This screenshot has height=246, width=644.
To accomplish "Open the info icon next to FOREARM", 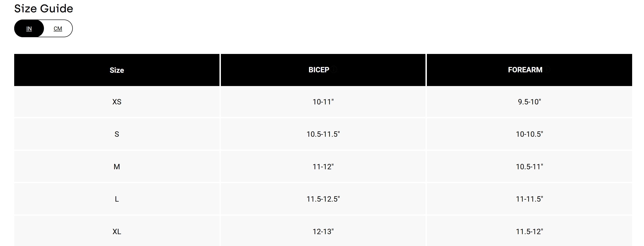I will point(547,70).
